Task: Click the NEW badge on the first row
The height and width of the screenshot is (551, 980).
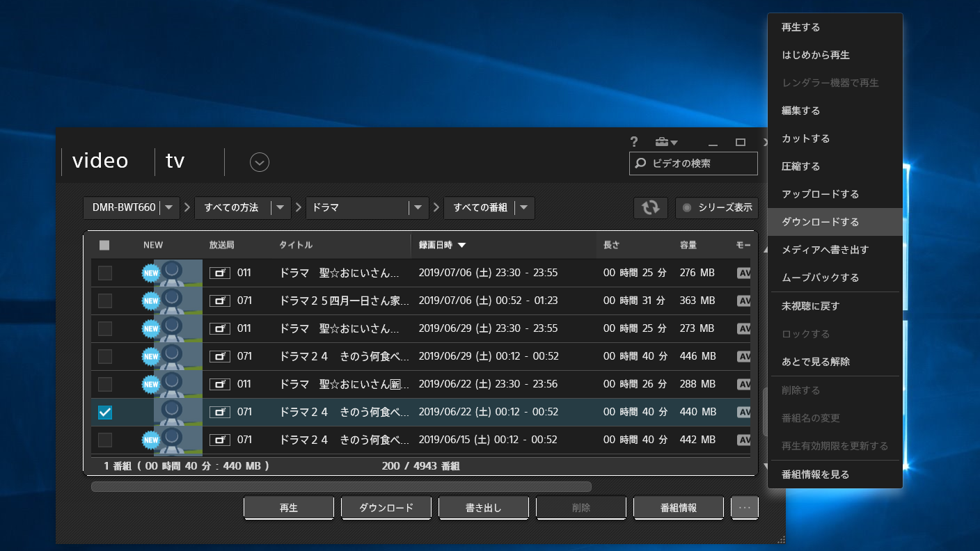Action: pos(151,273)
